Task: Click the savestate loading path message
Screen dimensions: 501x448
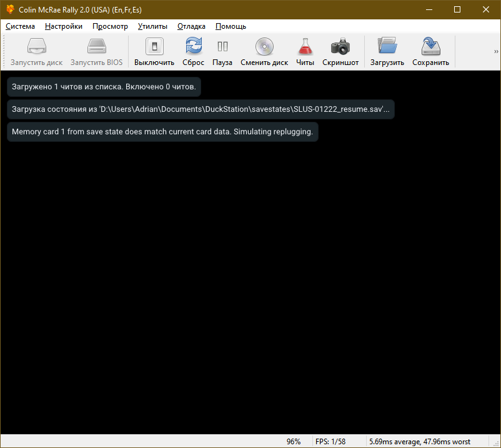Action: pyautogui.click(x=201, y=109)
